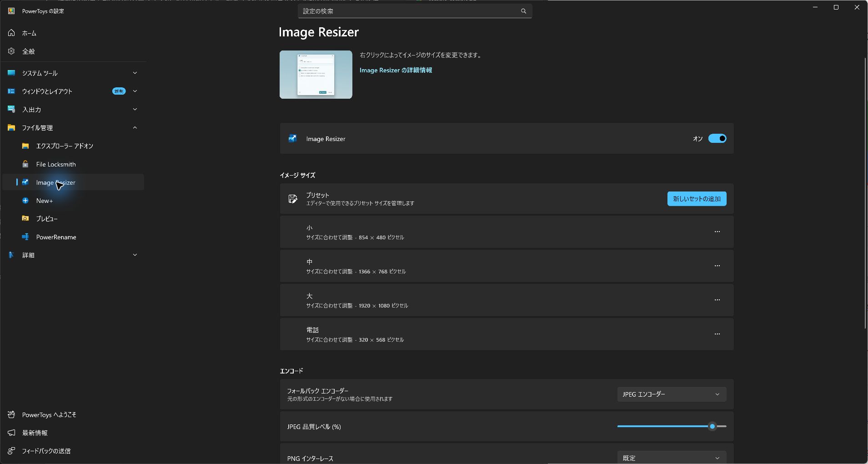Open プレビュー icon in sidebar
Image resolution: width=868 pixels, height=464 pixels.
coord(25,218)
